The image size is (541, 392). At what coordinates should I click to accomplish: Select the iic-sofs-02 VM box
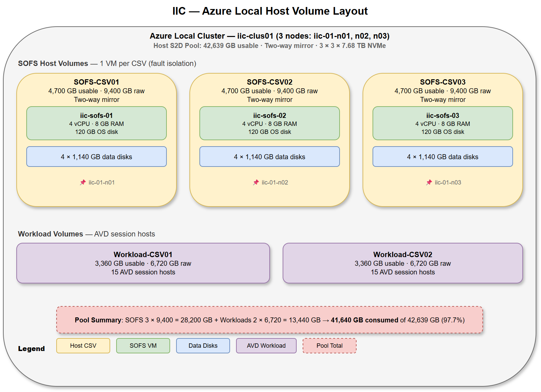point(269,123)
